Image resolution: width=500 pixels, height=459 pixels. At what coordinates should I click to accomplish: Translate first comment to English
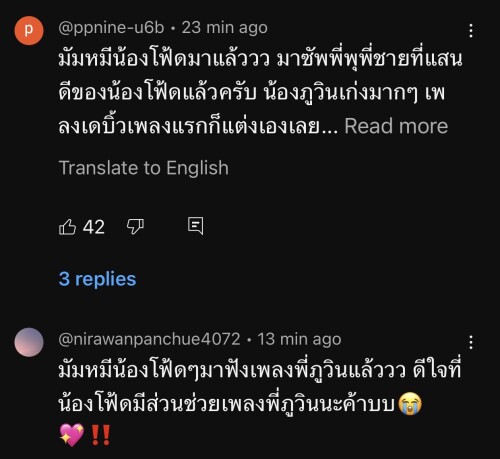[144, 168]
